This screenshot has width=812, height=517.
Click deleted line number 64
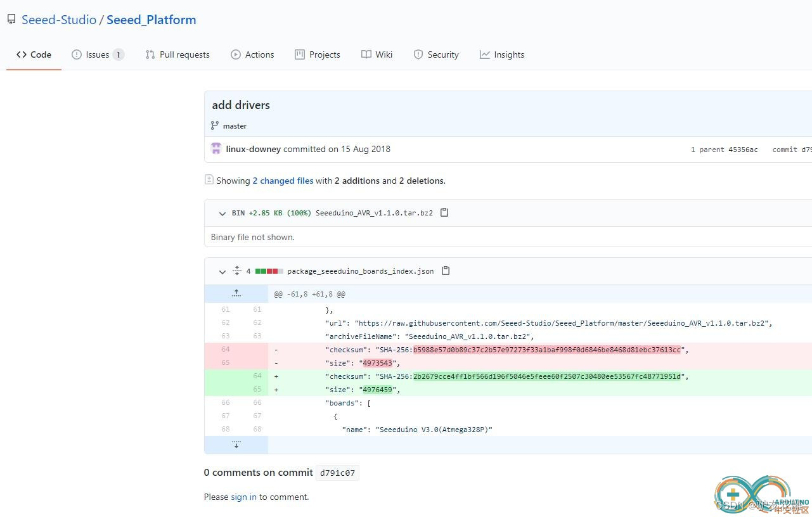coord(226,349)
